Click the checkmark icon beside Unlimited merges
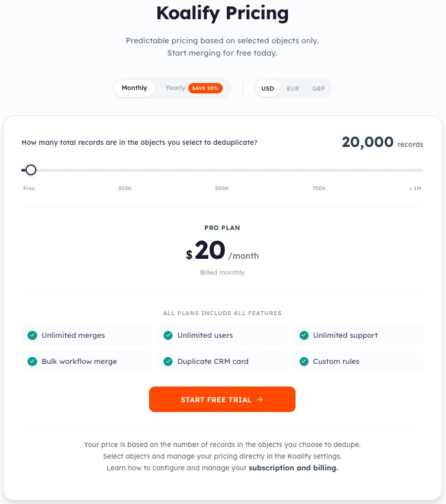Image resolution: width=446 pixels, height=504 pixels. click(32, 335)
